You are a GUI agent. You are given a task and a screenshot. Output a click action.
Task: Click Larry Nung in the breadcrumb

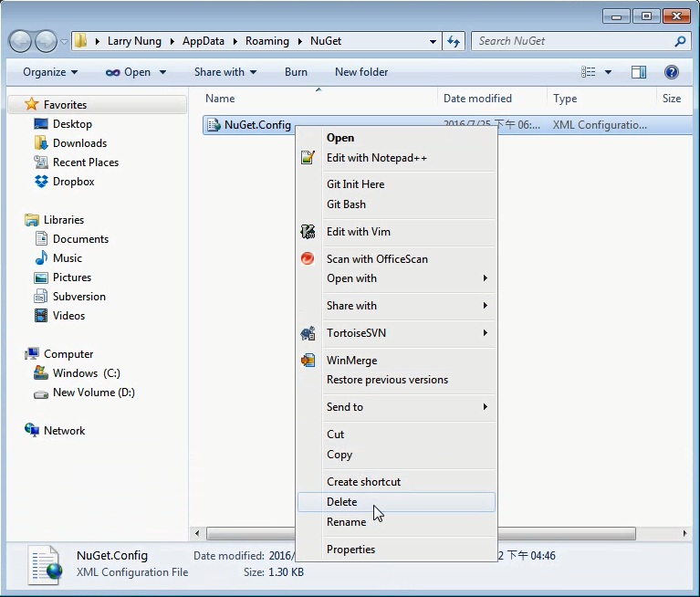(134, 41)
